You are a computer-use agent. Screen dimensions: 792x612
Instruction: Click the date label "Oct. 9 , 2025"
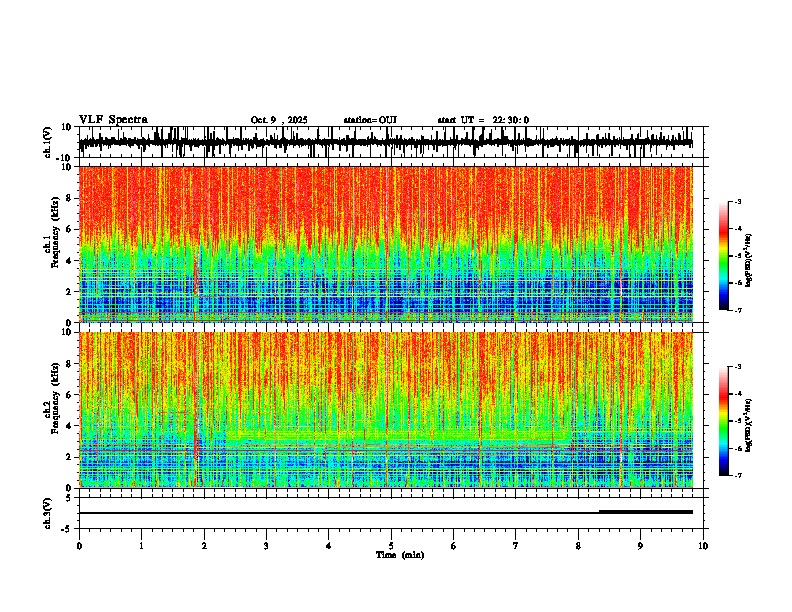click(x=279, y=120)
